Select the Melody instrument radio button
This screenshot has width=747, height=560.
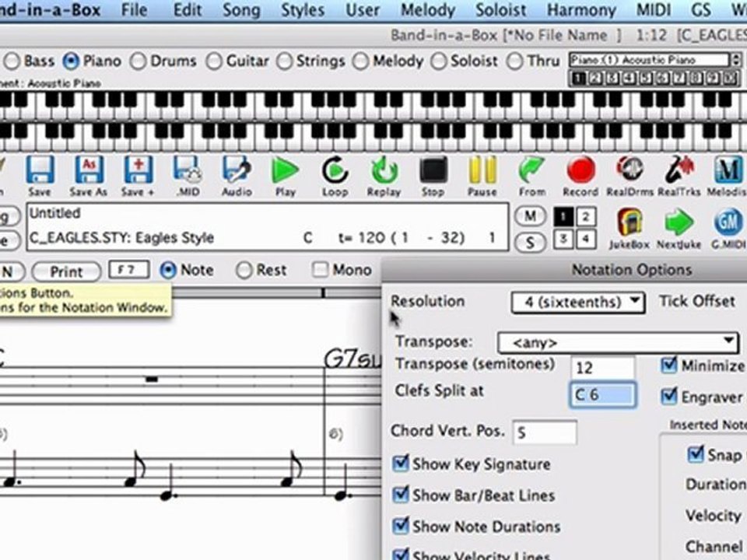pyautogui.click(x=360, y=61)
